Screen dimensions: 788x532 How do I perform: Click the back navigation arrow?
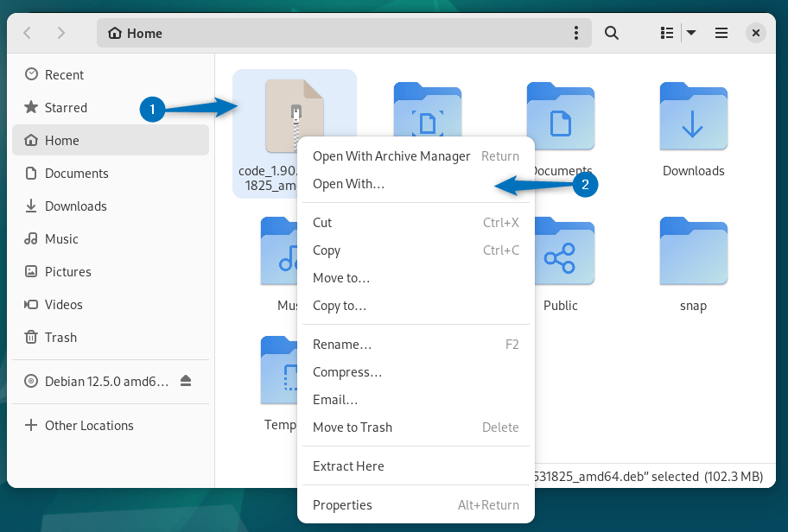[x=27, y=32]
